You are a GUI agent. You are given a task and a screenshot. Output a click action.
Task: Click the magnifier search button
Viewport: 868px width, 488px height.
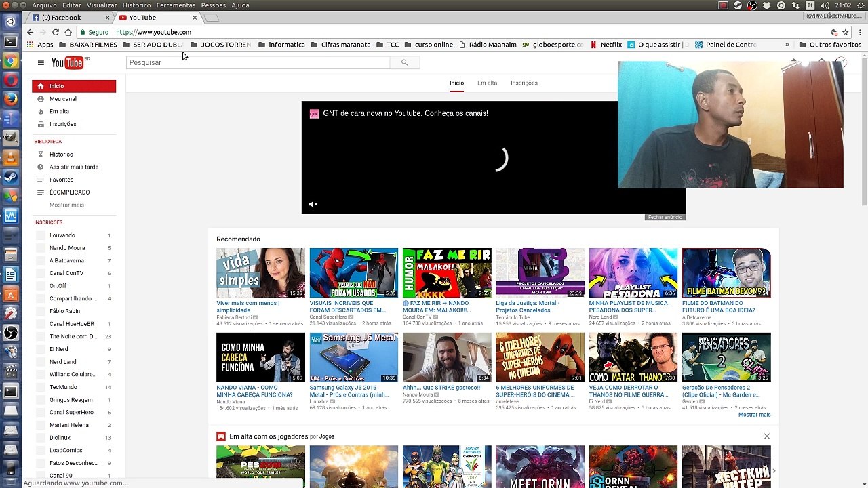404,62
